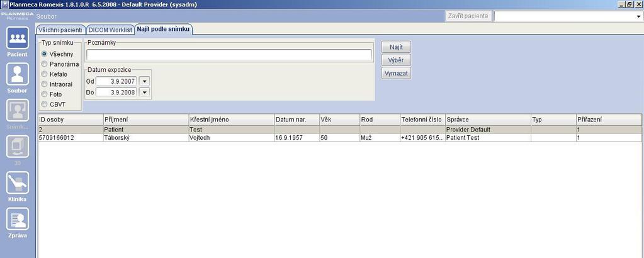This screenshot has height=258, width=644.
Task: Click the title bar application icon
Action: (4, 4)
